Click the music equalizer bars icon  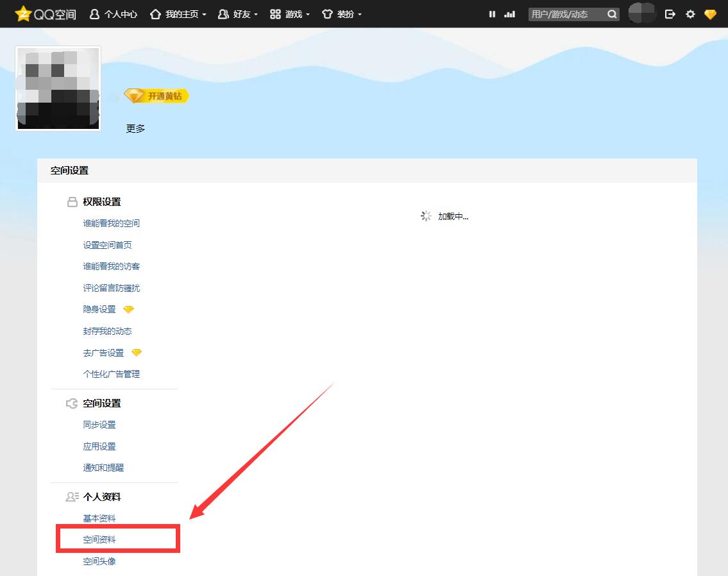[509, 13]
